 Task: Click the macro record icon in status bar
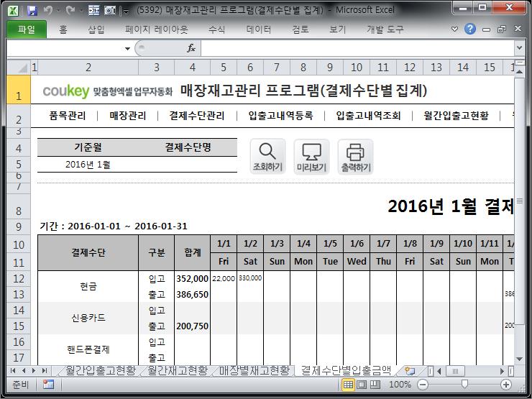(x=48, y=385)
